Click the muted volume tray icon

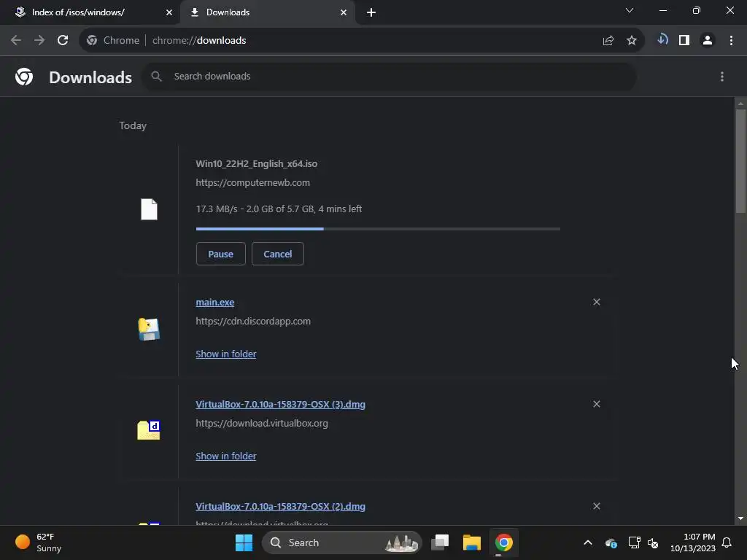[x=653, y=542]
